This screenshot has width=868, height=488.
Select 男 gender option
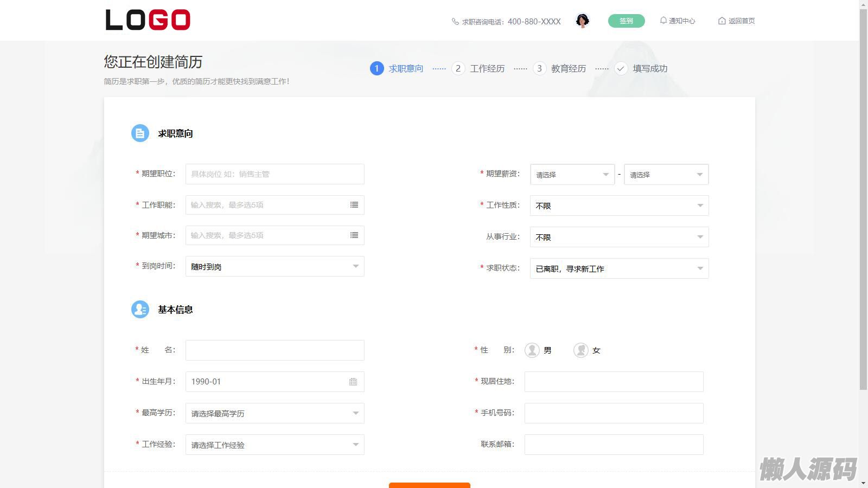[x=533, y=350]
